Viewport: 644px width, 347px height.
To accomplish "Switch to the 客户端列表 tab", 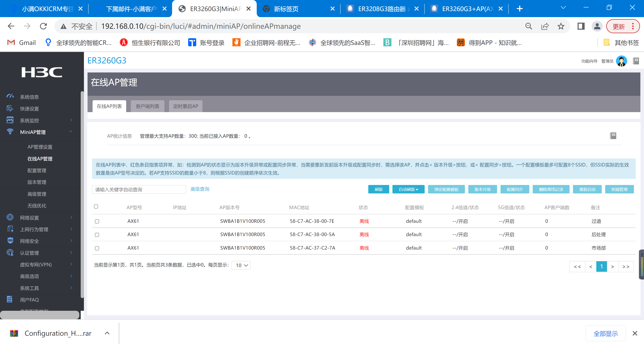I will click(x=147, y=106).
